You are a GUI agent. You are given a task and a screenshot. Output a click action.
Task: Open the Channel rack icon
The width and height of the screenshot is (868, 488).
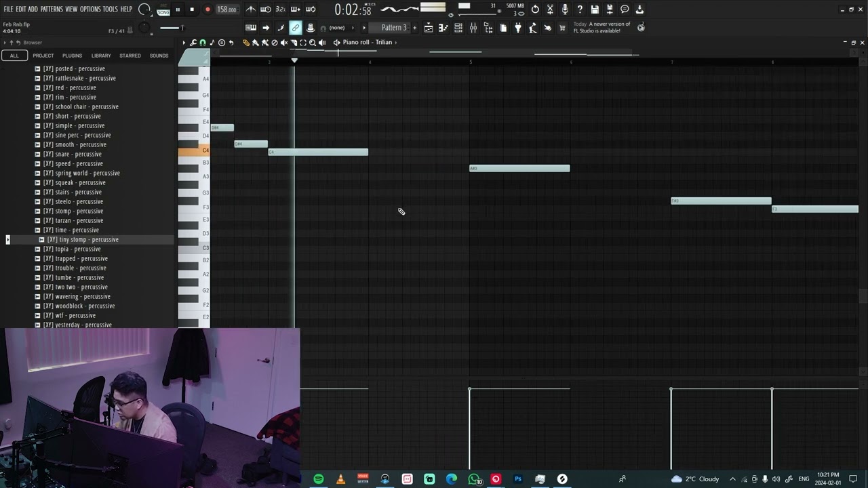point(458,28)
